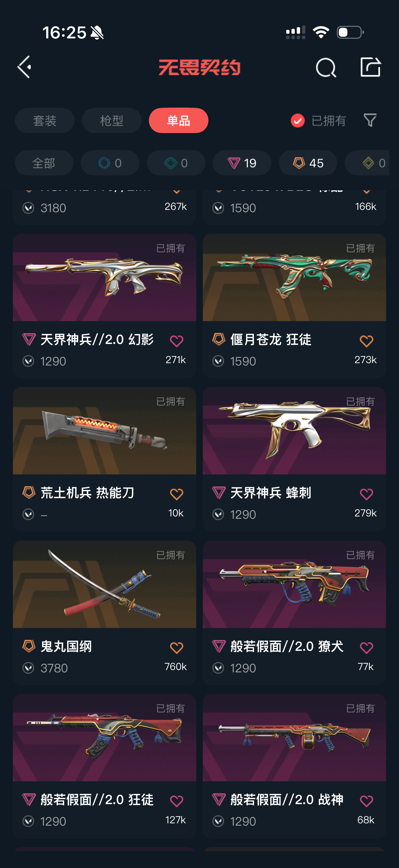Tap the share icon in header

click(370, 67)
